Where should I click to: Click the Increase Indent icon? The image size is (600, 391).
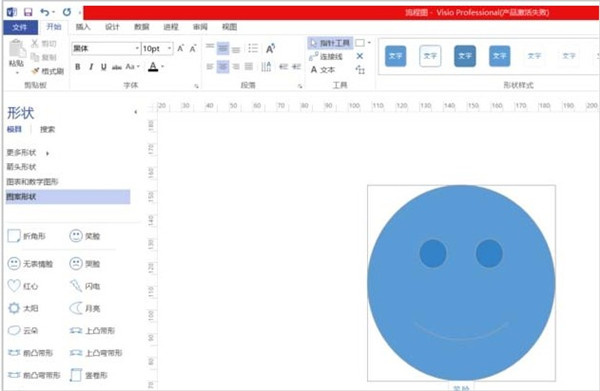coord(296,67)
